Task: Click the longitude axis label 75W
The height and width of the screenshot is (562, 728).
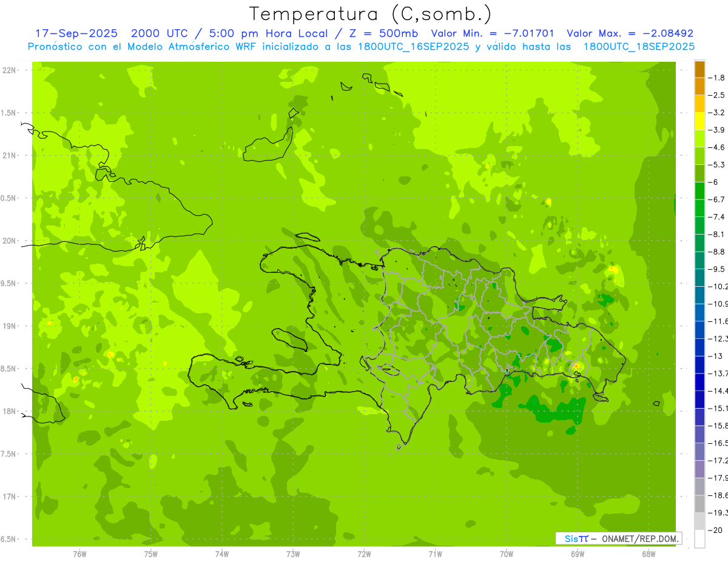Action: pos(151,554)
